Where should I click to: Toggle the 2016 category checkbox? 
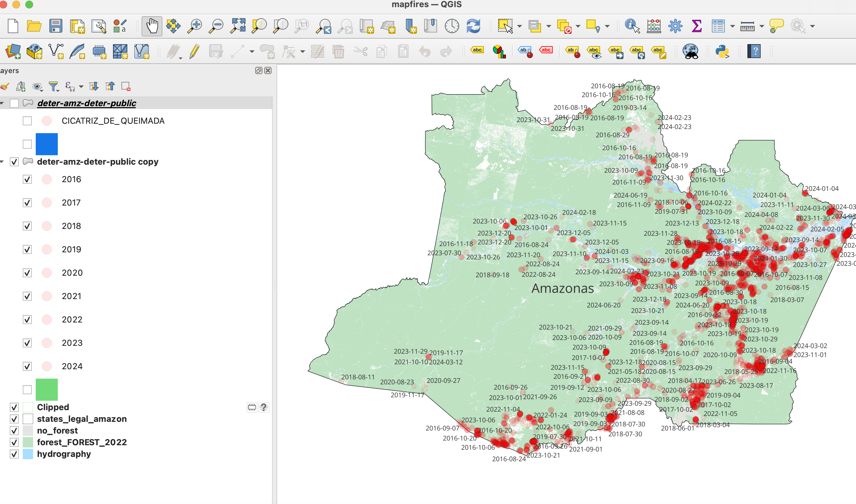coord(27,179)
